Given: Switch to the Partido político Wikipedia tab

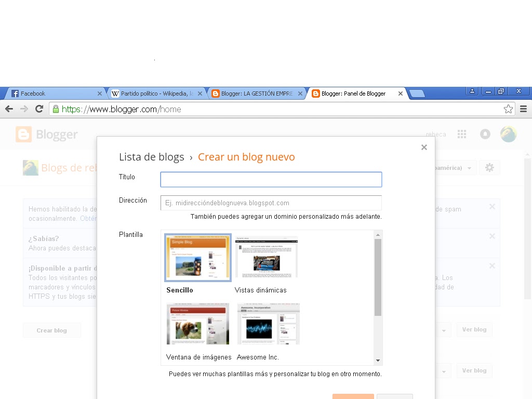Looking at the screenshot, I should click(156, 94).
